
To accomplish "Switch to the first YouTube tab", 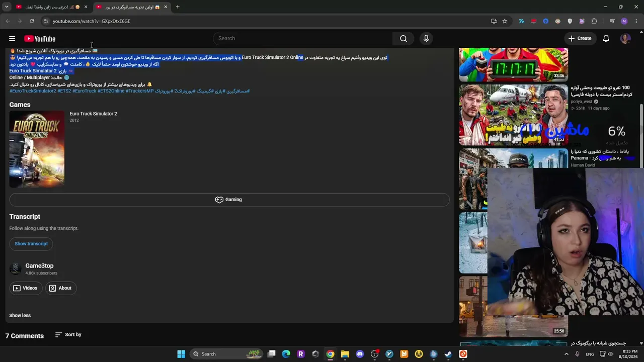I will (x=51, y=7).
